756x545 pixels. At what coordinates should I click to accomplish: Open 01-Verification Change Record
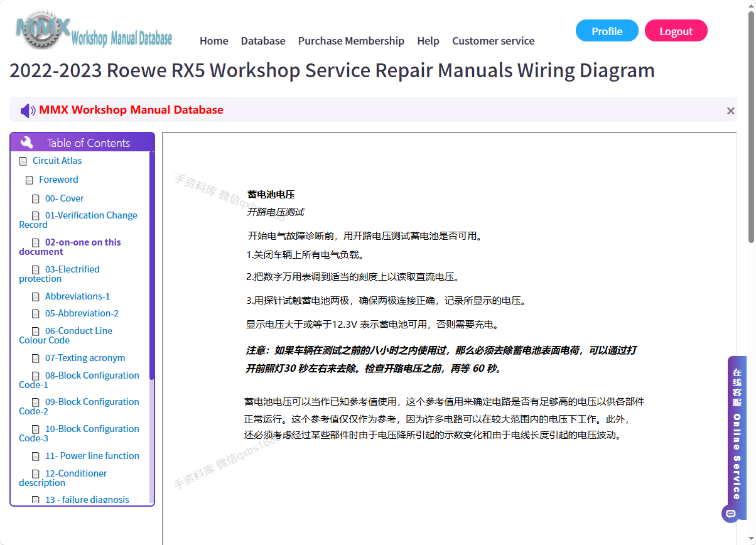(78, 220)
